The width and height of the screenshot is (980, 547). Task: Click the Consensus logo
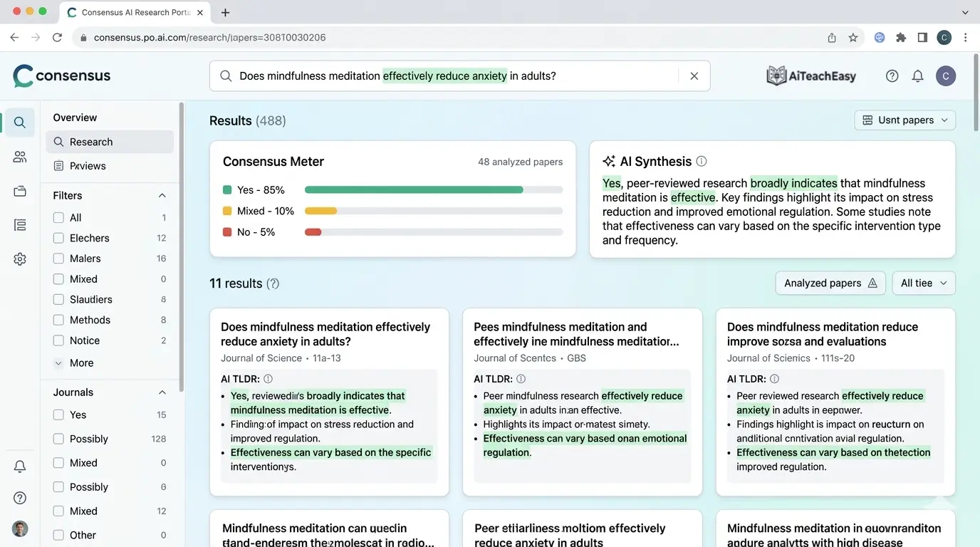coord(61,75)
